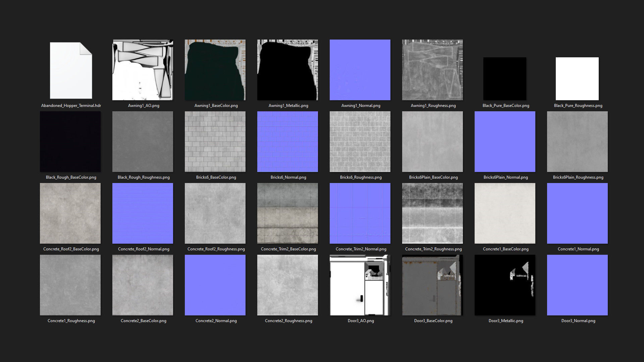Select the Door3_AO.png thumbnail
The image size is (644, 362).
pos(360,285)
